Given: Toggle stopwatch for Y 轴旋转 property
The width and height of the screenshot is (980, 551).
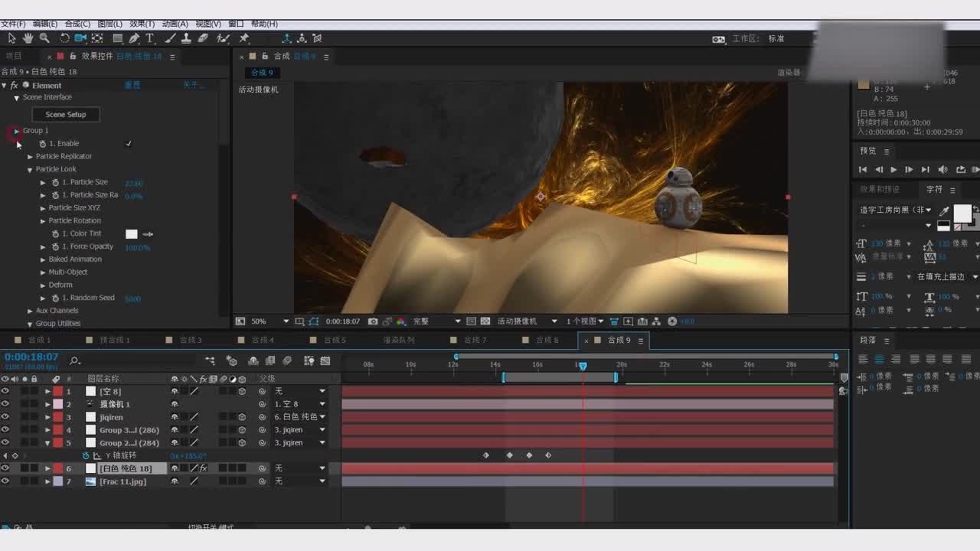Looking at the screenshot, I should (86, 455).
